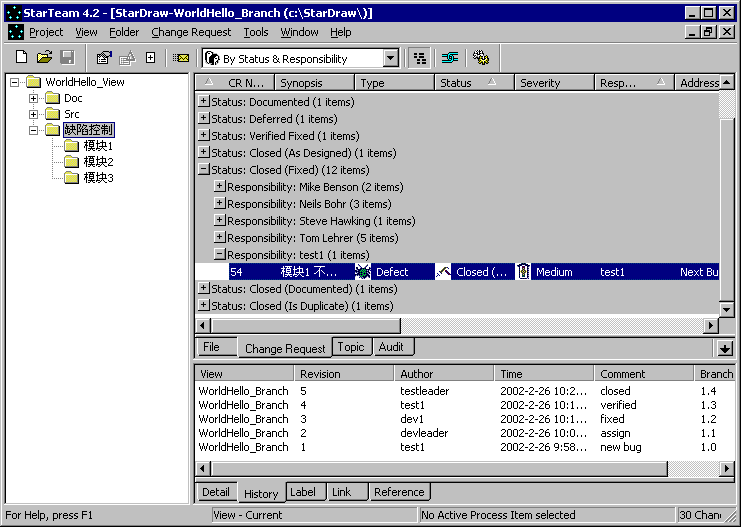Screen dimensions: 741x527
Task: Click the change request list horizontal scrollbar thumb
Action: pyautogui.click(x=306, y=326)
